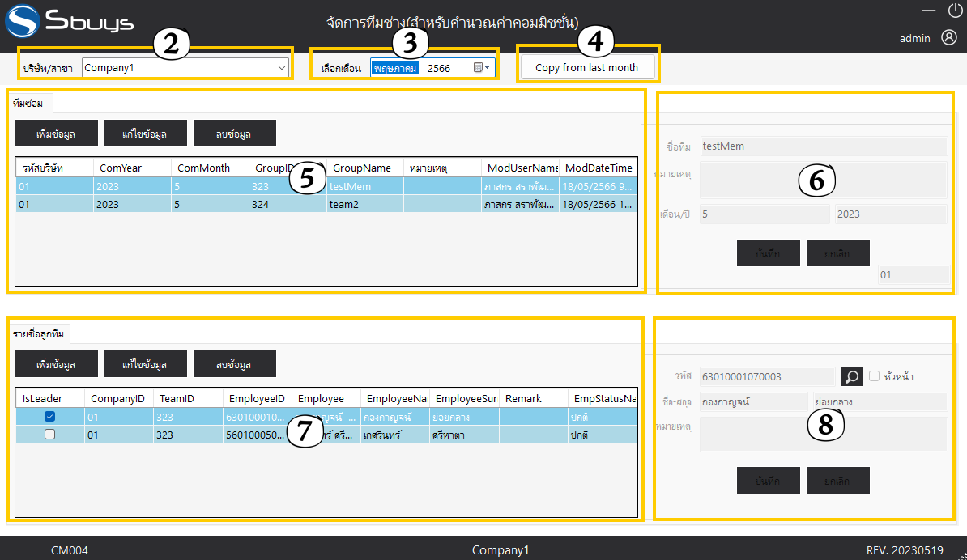Click the ชื่อทีม testMem text field
Viewport: 967px width, 560px height.
click(x=822, y=146)
